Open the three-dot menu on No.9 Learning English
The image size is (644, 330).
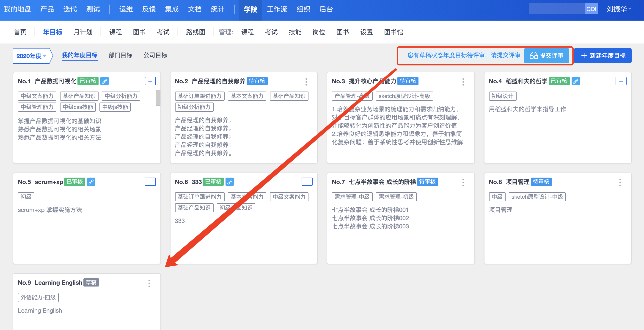149,283
